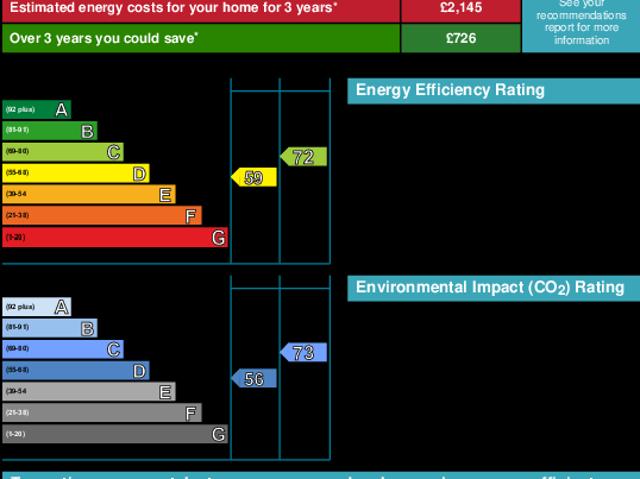
Task: Open the 'See your recommendations report' box
Action: (580, 26)
